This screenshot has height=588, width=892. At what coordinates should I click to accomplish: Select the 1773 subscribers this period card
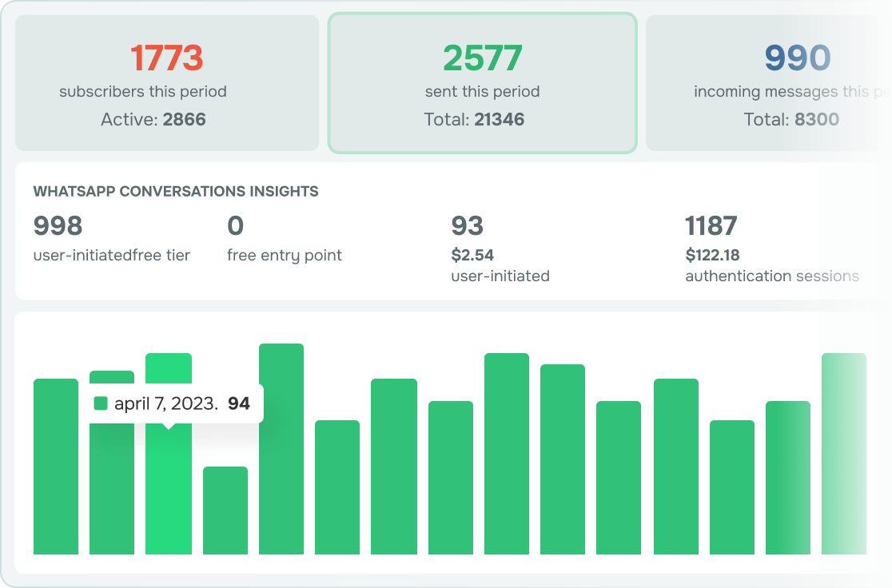tap(167, 83)
